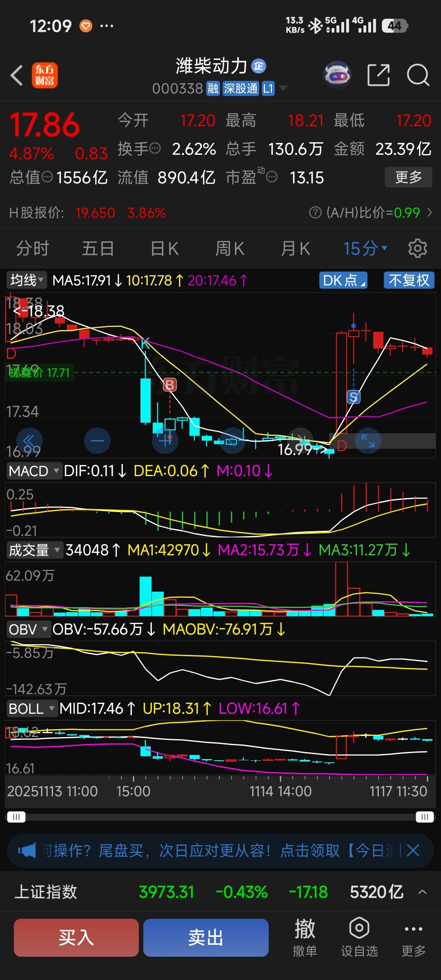Image resolution: width=441 pixels, height=980 pixels.
Task: Toggle the 不复权 adjustment setting
Action: pyautogui.click(x=409, y=280)
